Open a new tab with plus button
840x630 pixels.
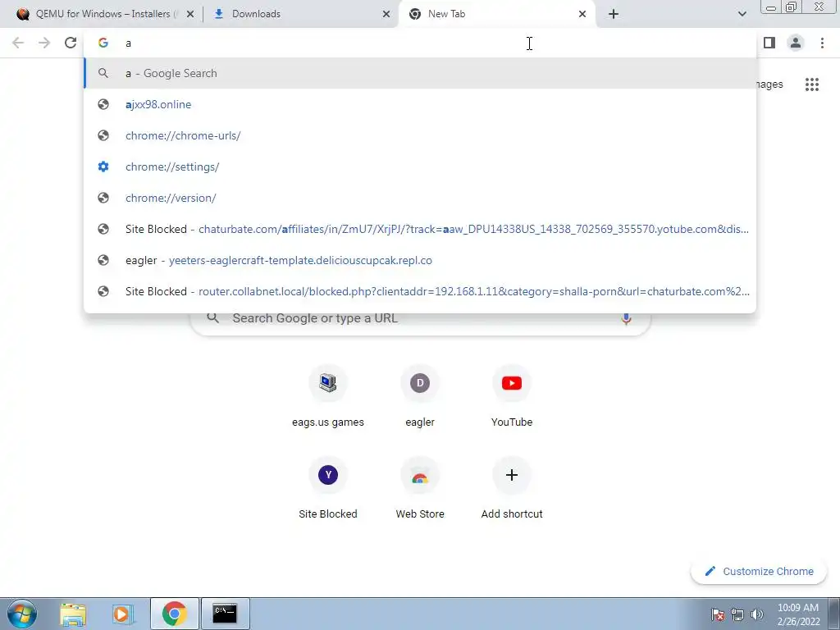[x=614, y=14]
